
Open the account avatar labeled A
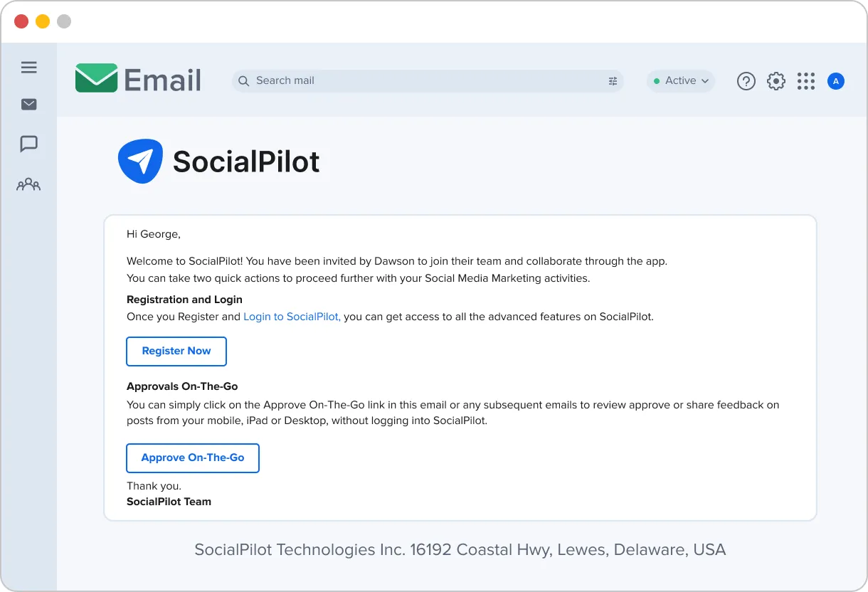(x=836, y=81)
